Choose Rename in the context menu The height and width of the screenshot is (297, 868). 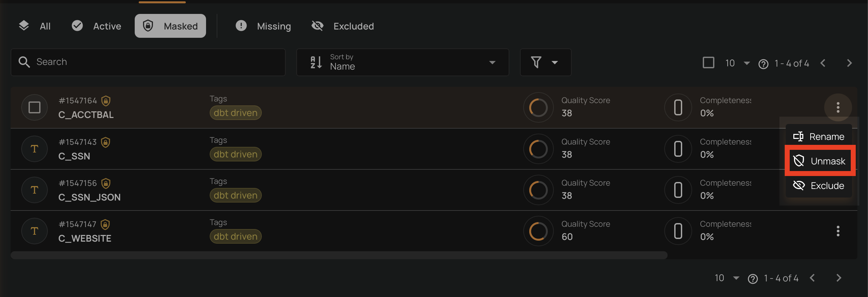[819, 136]
